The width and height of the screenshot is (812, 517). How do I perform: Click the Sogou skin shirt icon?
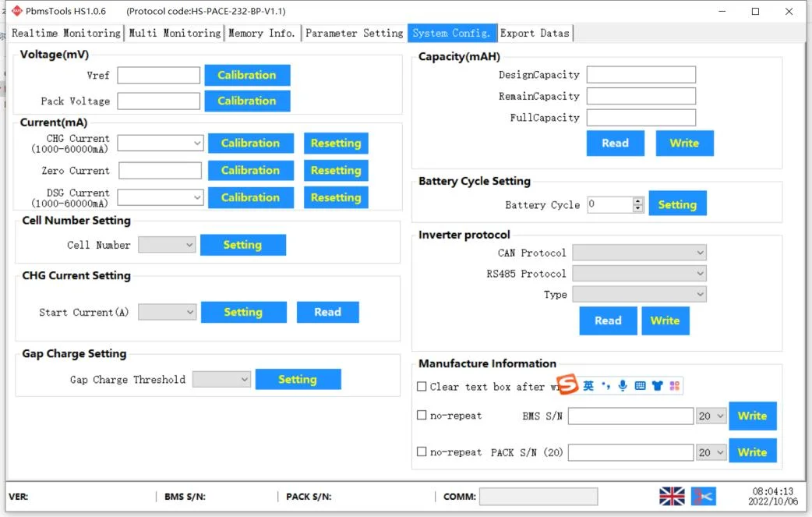point(657,386)
